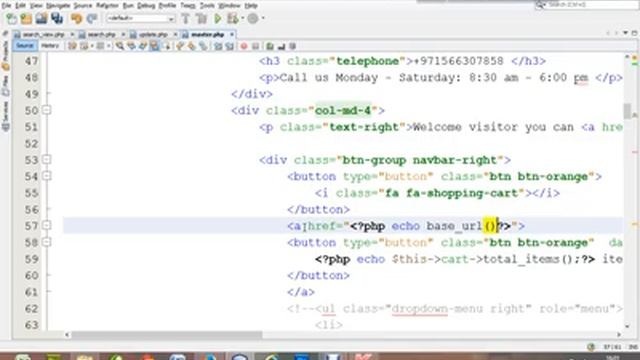
Task: Focus the Search input field at top right
Action: [591, 5]
